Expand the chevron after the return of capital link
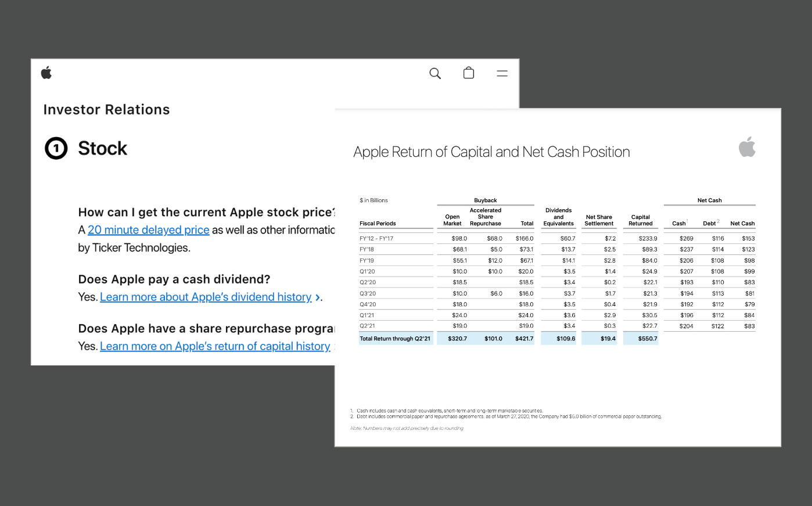The image size is (812, 506). pyautogui.click(x=335, y=347)
